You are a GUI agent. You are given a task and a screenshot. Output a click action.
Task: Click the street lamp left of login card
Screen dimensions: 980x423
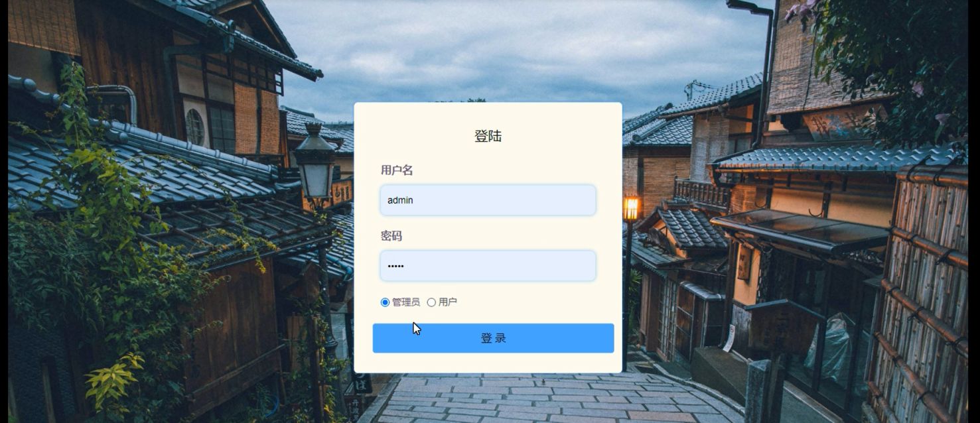(315, 161)
